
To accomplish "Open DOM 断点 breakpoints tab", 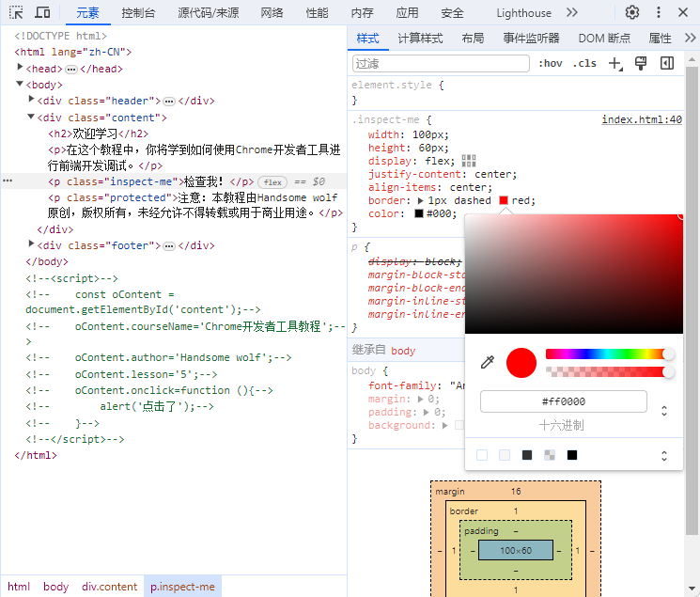I will click(x=604, y=39).
